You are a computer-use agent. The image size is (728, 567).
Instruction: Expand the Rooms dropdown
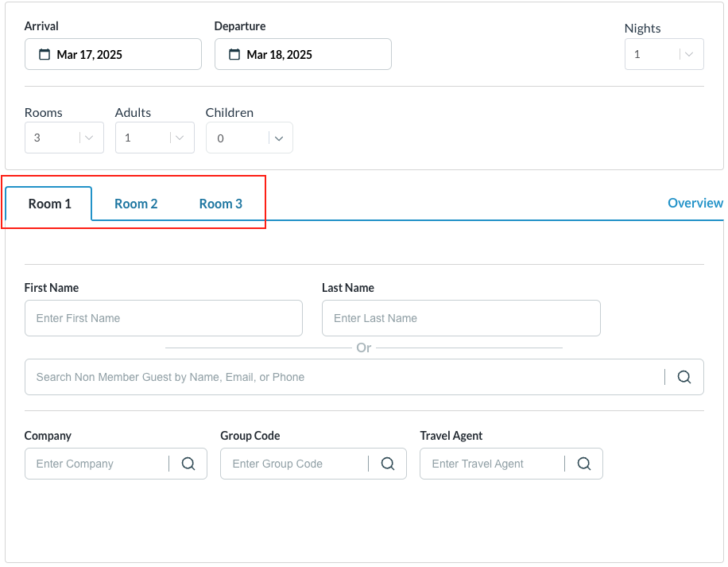[x=91, y=138]
